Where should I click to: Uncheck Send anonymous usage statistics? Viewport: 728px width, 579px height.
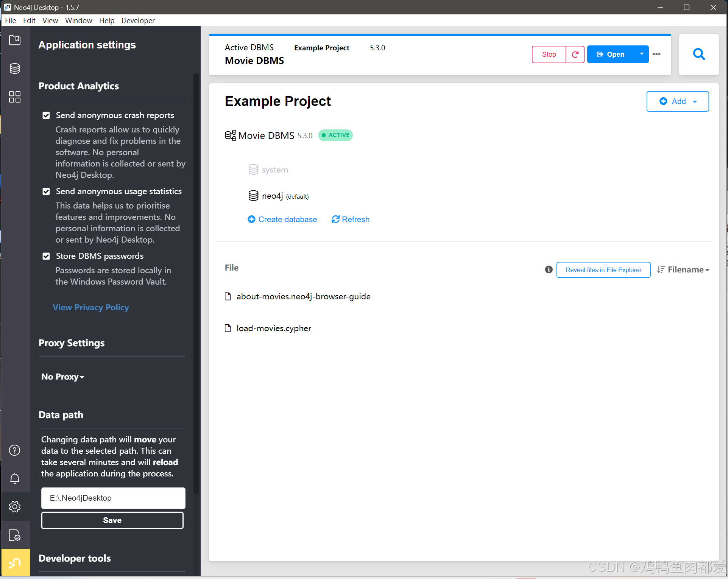pyautogui.click(x=46, y=191)
